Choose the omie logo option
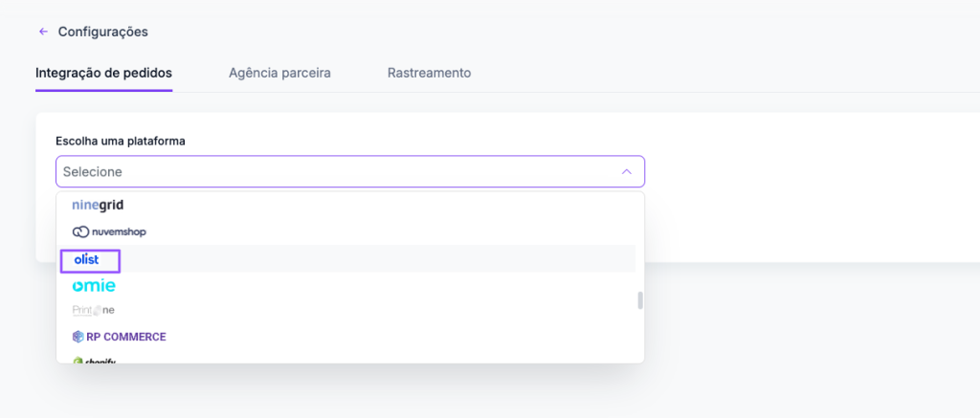This screenshot has height=418, width=980. pos(94,286)
